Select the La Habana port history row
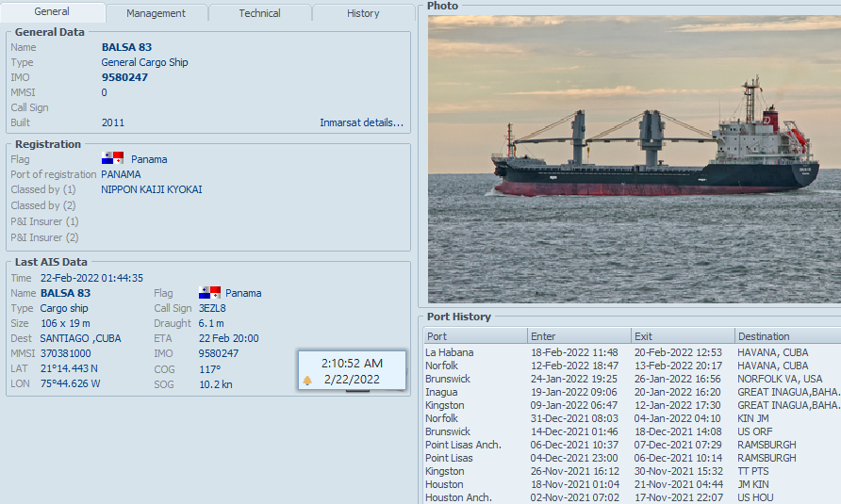This screenshot has height=504, width=841. 633,352
